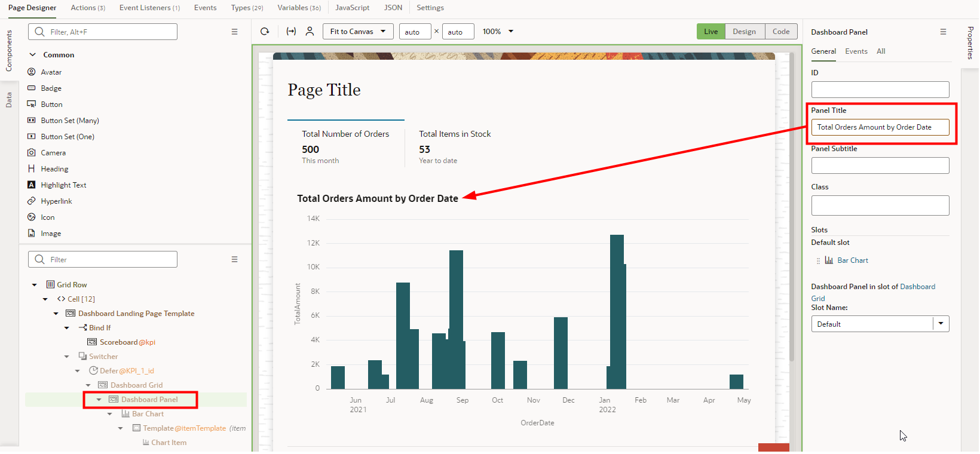This screenshot has width=980, height=454.
Task: Switch to the Events properties tab
Action: coord(856,51)
